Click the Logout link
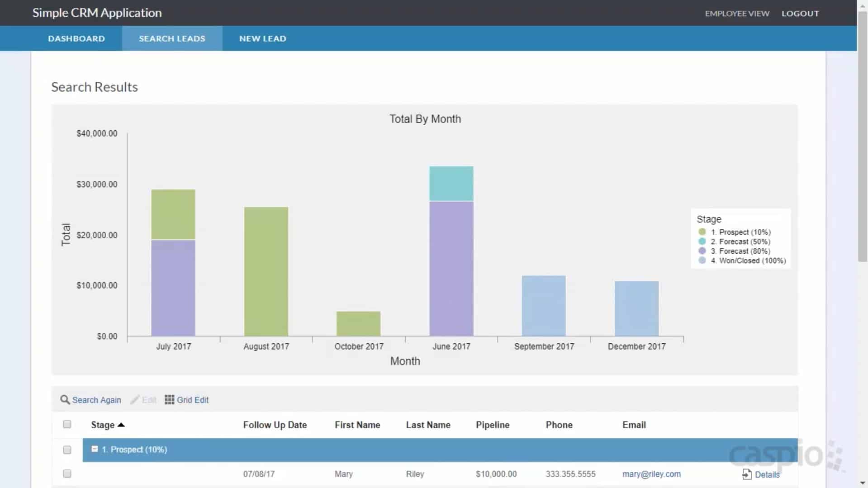The height and width of the screenshot is (488, 868). click(x=800, y=14)
